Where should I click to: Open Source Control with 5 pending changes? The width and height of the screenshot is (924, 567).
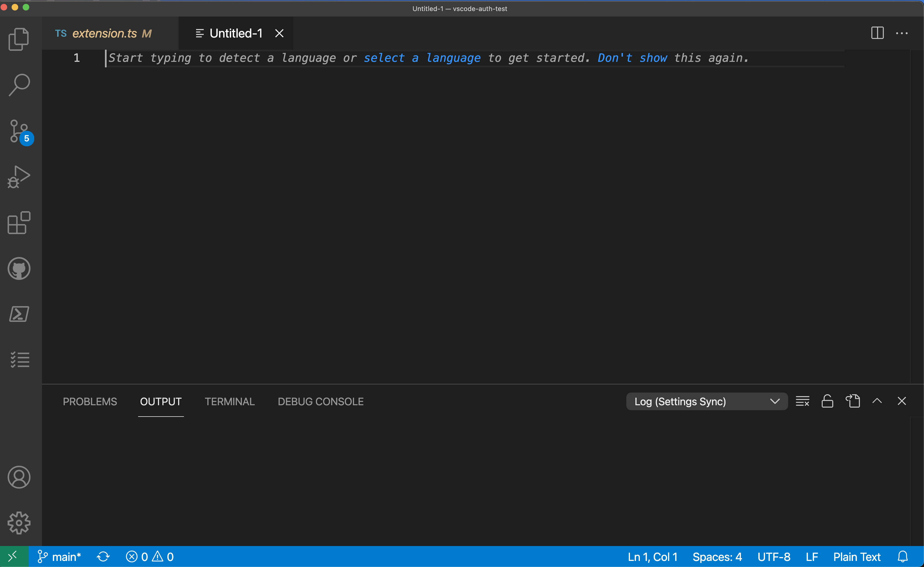tap(19, 131)
